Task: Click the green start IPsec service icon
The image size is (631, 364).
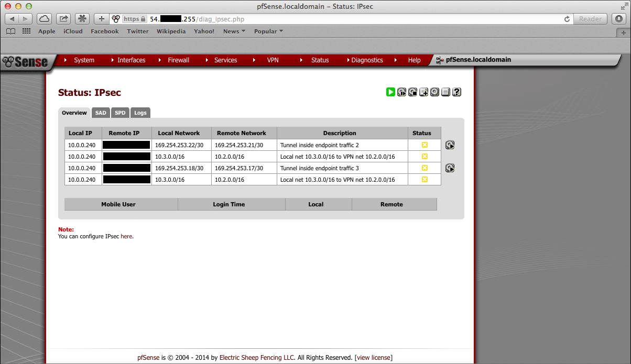Action: coord(390,92)
